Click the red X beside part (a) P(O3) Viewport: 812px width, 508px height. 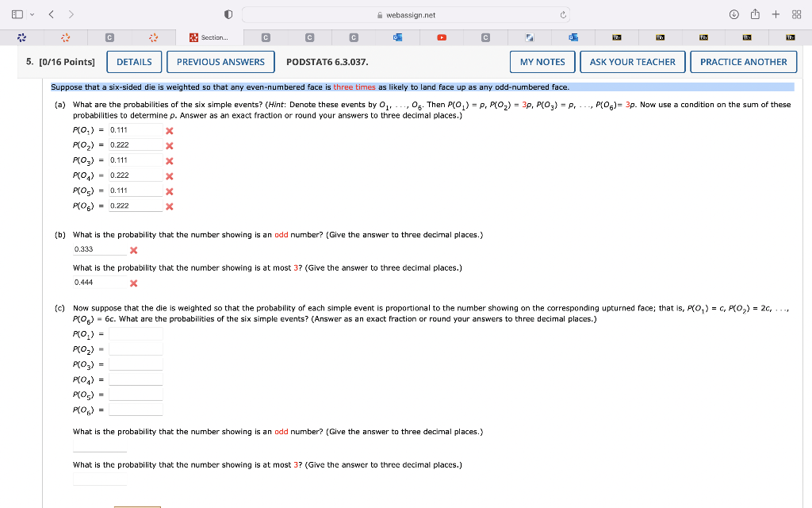coord(170,161)
